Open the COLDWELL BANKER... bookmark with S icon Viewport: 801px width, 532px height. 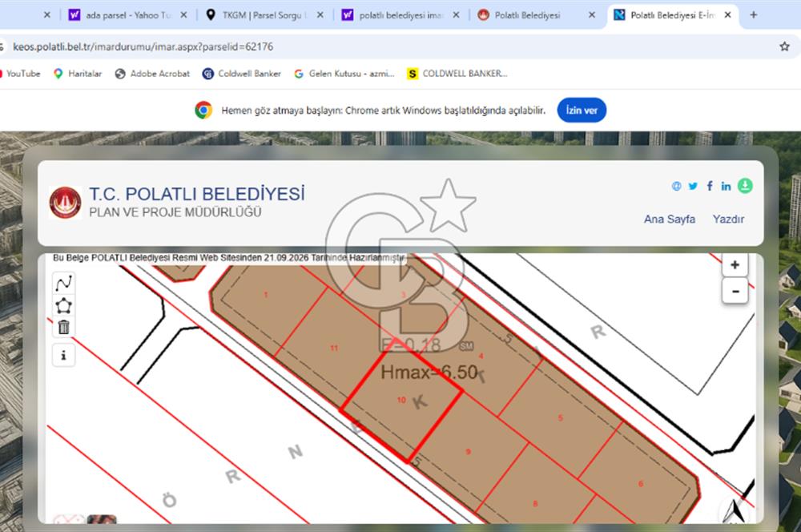point(457,74)
